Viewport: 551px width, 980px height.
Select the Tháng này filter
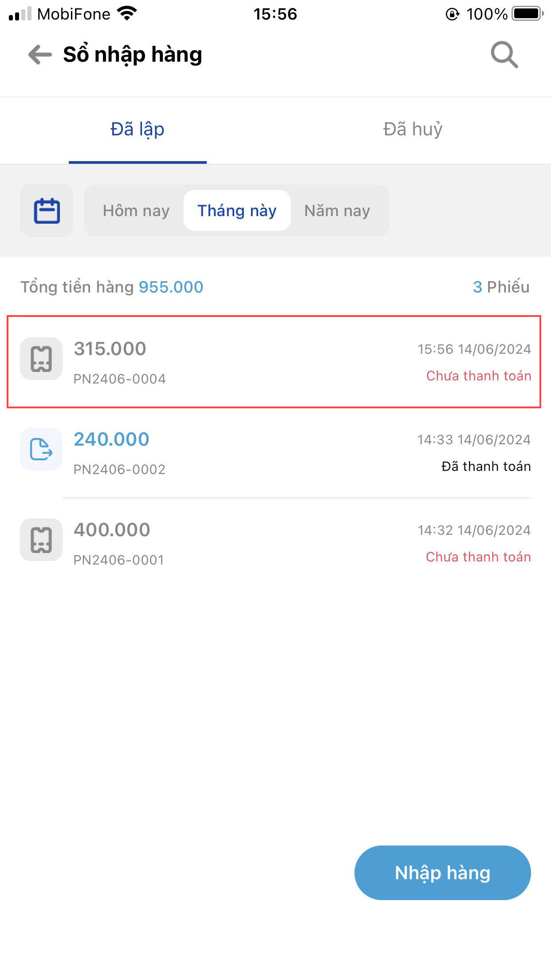[x=237, y=210]
